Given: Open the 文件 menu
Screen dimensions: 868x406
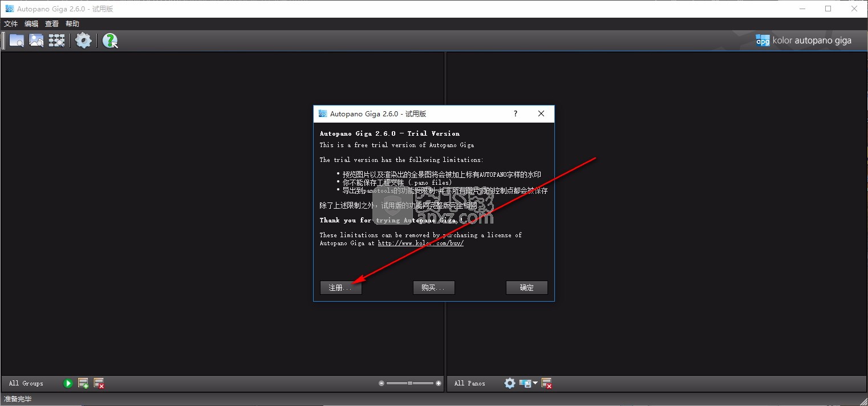Looking at the screenshot, I should point(11,24).
